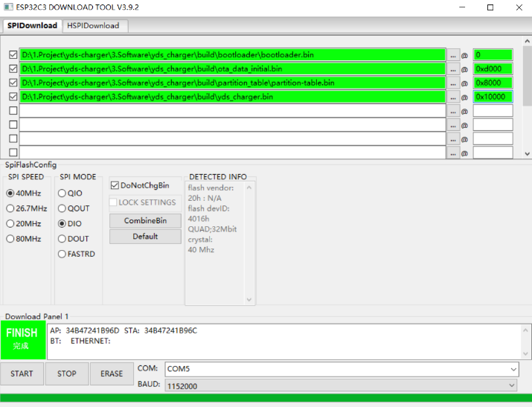Click the Default button

(x=145, y=237)
